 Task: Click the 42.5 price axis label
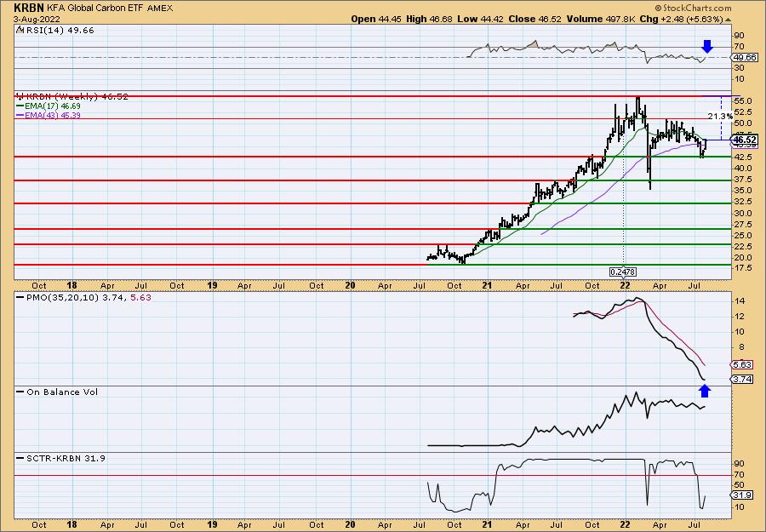[x=744, y=157]
